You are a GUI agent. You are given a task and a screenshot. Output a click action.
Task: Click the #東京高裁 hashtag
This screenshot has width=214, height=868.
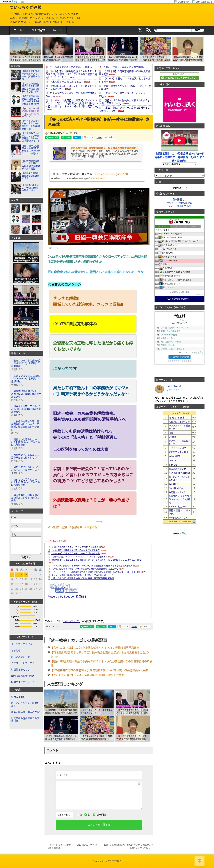pyautogui.click(x=91, y=527)
